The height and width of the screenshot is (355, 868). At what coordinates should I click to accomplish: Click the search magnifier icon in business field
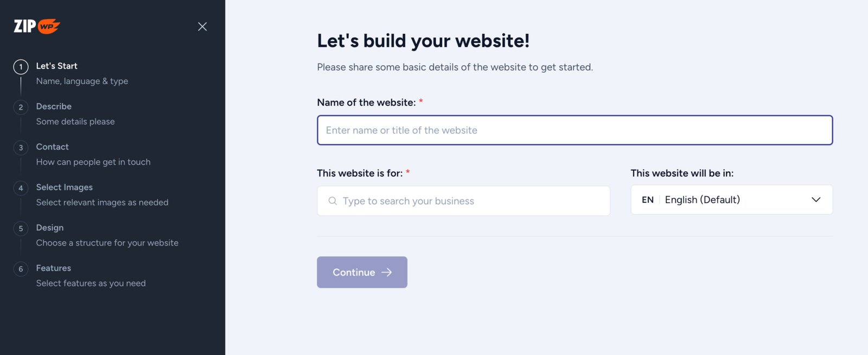click(x=332, y=201)
